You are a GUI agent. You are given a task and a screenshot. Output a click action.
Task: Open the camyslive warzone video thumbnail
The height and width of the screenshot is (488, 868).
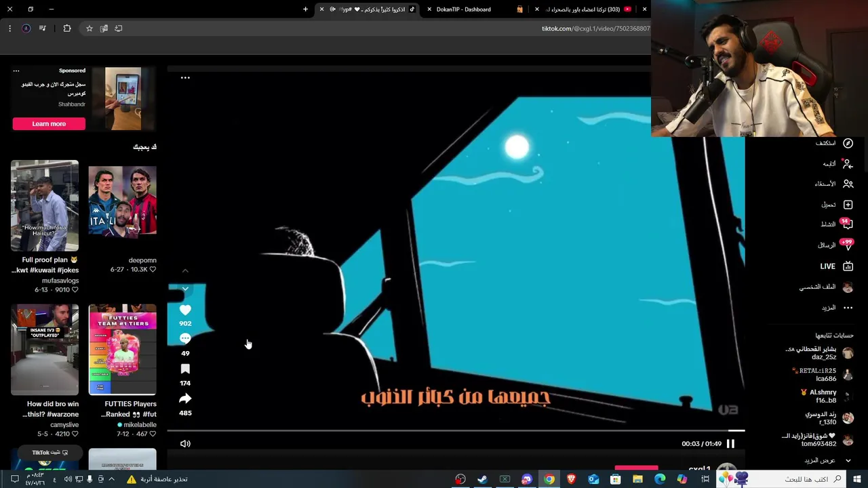tap(45, 349)
